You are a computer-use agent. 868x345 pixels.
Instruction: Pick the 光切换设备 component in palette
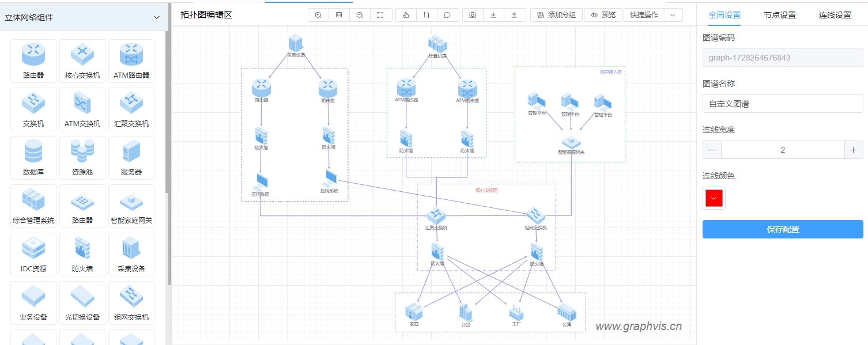pos(82,303)
